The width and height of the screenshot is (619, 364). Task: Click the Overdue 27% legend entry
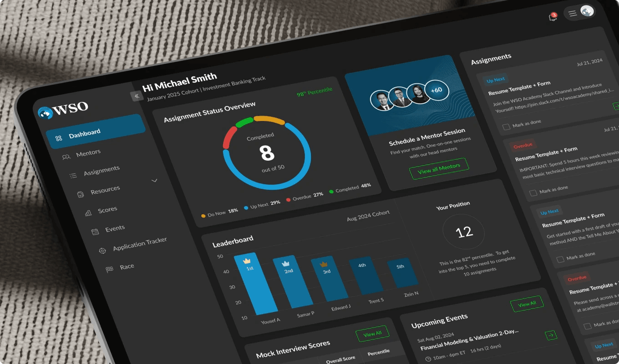point(304,197)
